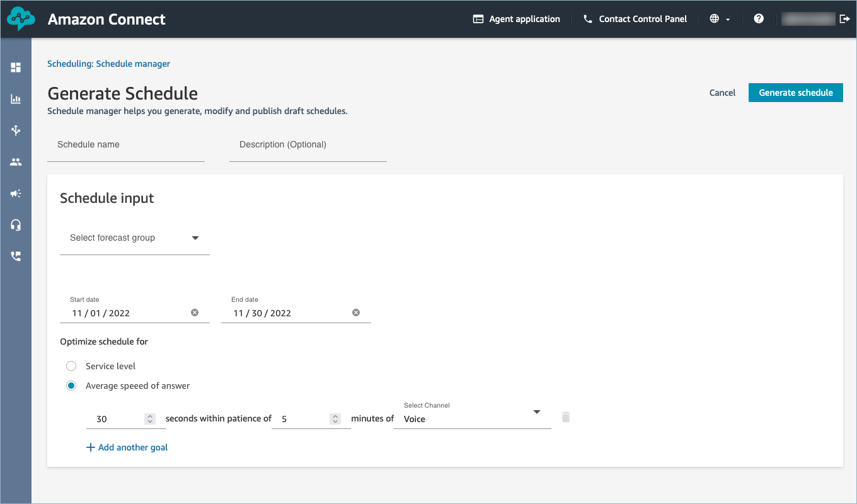This screenshot has height=504, width=857.
Task: Open the Agent workspace headset icon
Action: (16, 224)
